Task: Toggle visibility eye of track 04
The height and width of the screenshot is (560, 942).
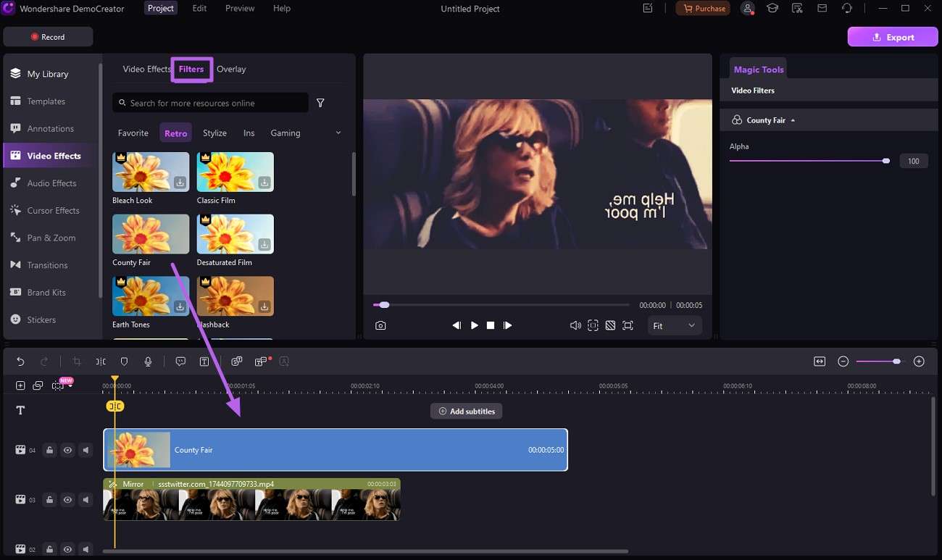Action: 67,450
